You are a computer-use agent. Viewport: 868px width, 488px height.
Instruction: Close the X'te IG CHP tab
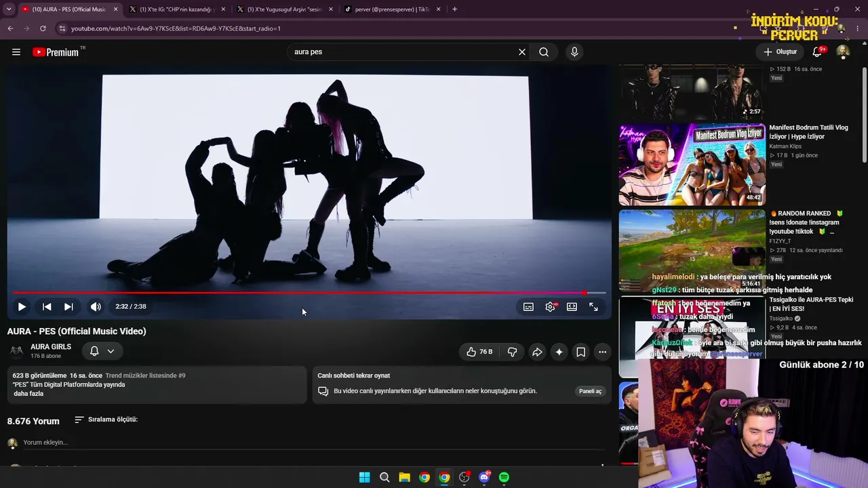click(x=224, y=9)
